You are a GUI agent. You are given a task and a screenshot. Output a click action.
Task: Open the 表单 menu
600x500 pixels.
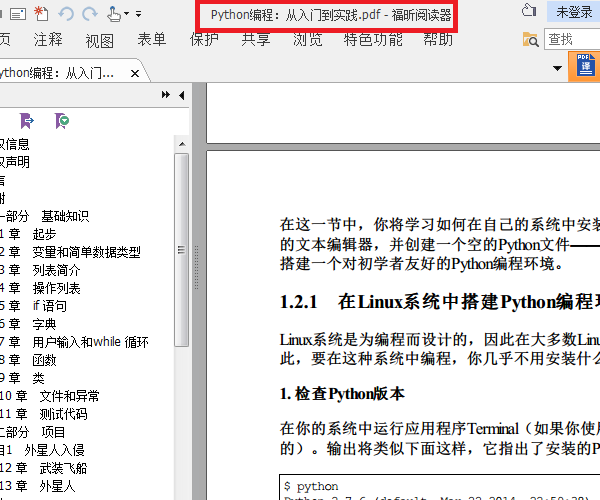point(152,39)
